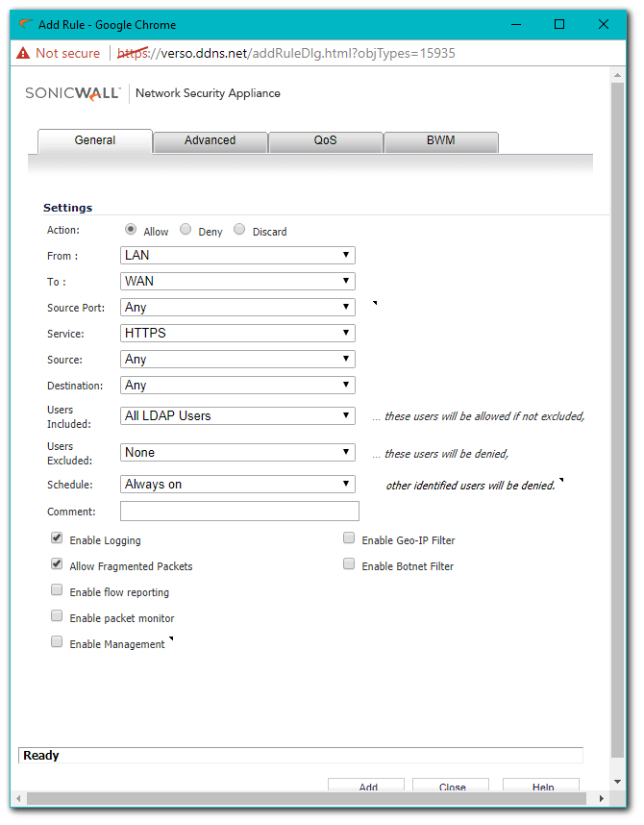Click the Comment text field
Image resolution: width=644 pixels, height=825 pixels.
point(239,512)
